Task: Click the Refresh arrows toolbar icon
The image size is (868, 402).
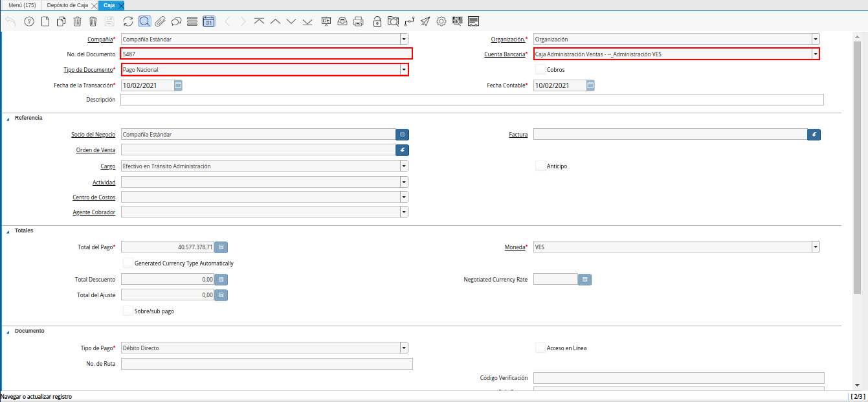Action: (128, 21)
